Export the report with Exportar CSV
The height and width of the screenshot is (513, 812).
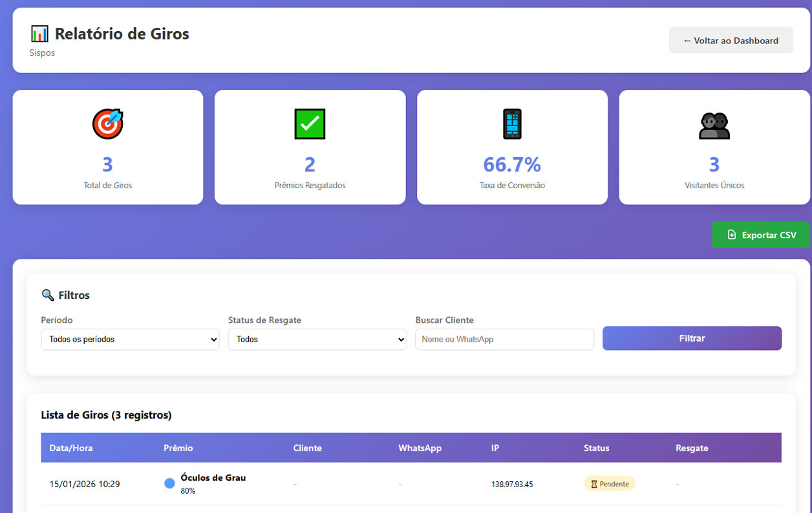click(x=761, y=235)
